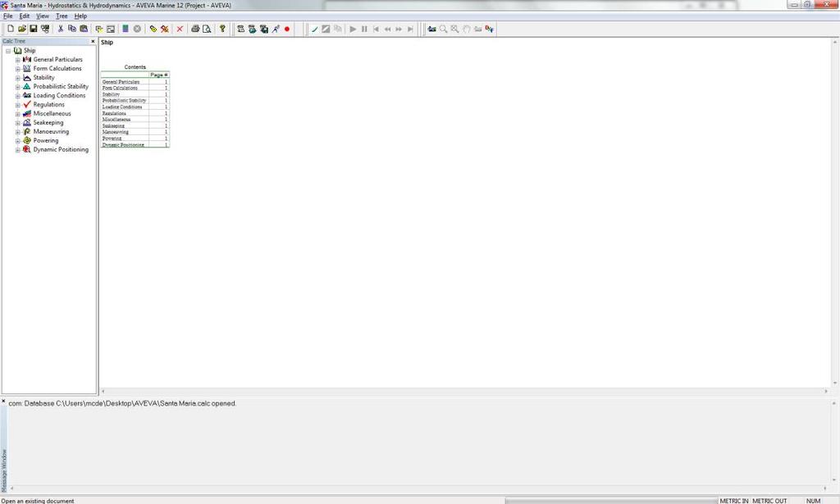Click the Stability tree item icon

(27, 78)
